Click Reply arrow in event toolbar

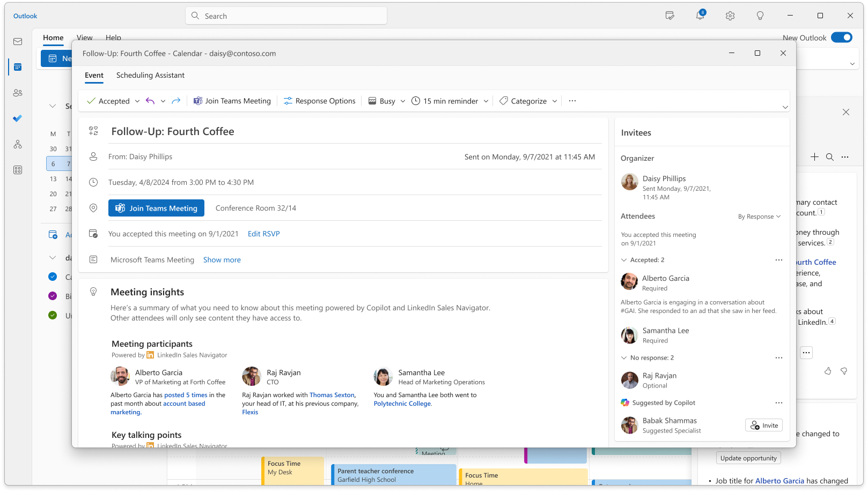(x=150, y=101)
